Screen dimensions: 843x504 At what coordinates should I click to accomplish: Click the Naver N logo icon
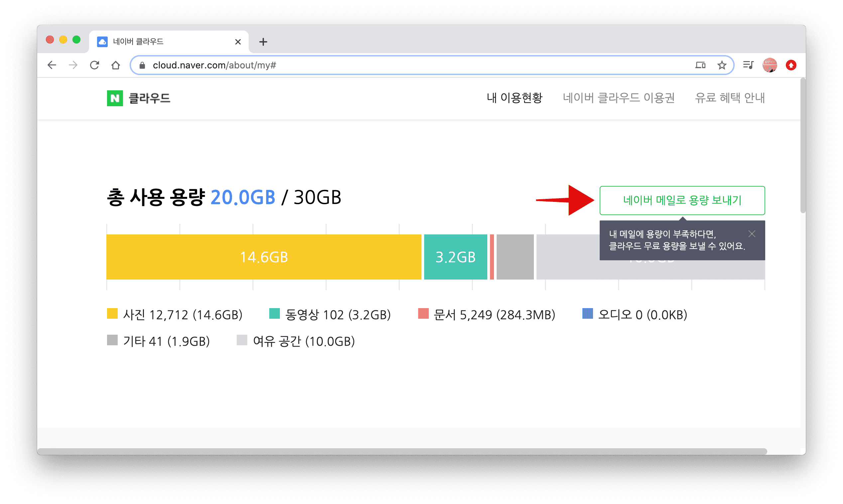[115, 98]
